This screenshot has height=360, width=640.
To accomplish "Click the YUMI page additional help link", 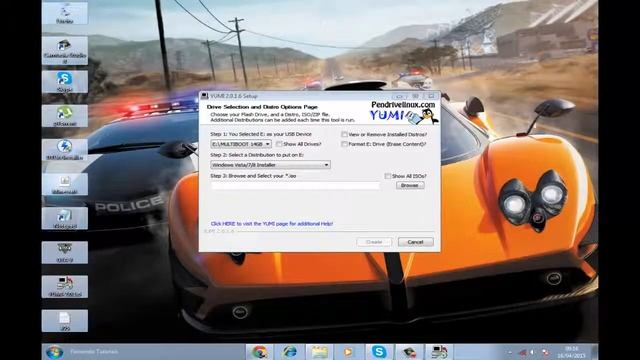I will point(272,224).
